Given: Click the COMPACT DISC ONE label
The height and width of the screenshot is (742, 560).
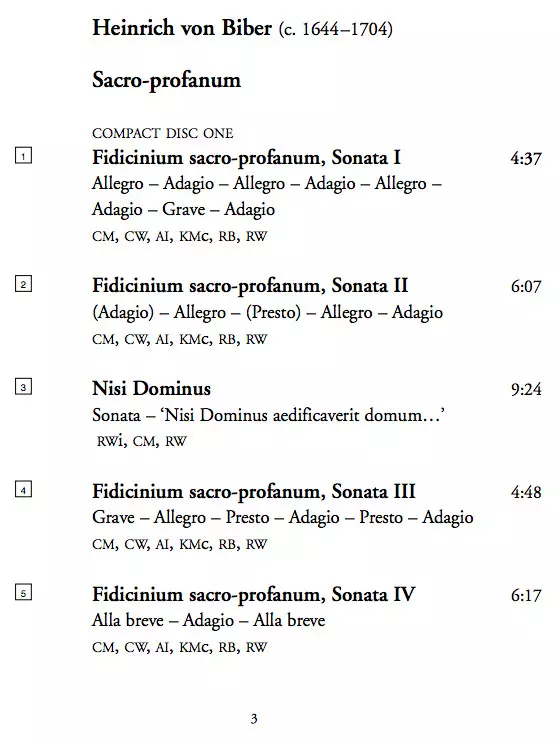Looking at the screenshot, I should [x=163, y=133].
